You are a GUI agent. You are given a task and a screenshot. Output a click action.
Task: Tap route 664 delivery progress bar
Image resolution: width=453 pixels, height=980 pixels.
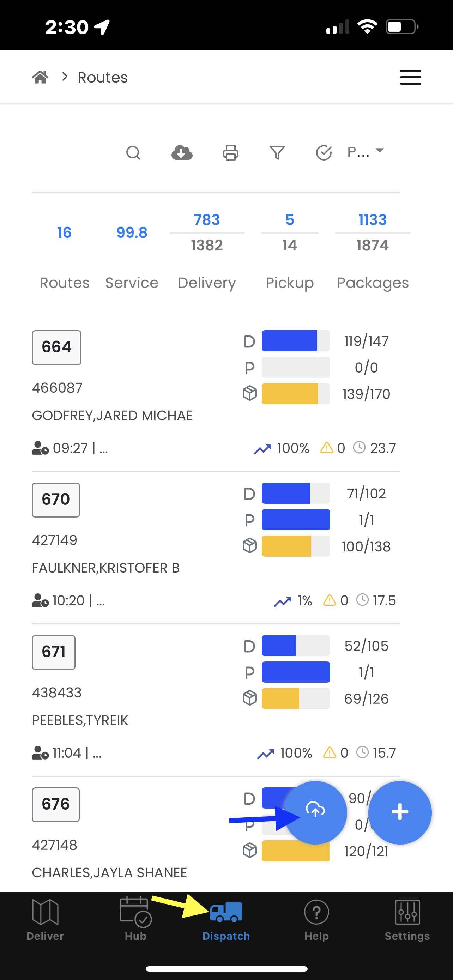point(296,341)
